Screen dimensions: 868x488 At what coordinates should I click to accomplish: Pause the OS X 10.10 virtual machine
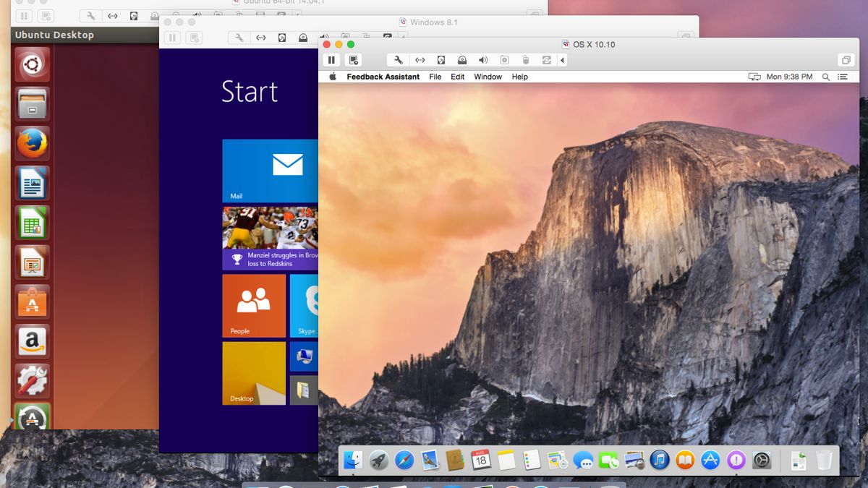332,60
